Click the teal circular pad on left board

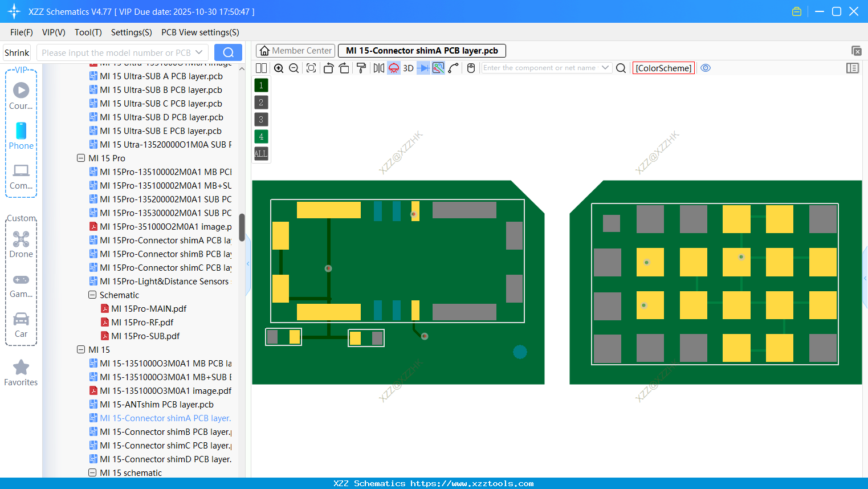coord(520,352)
